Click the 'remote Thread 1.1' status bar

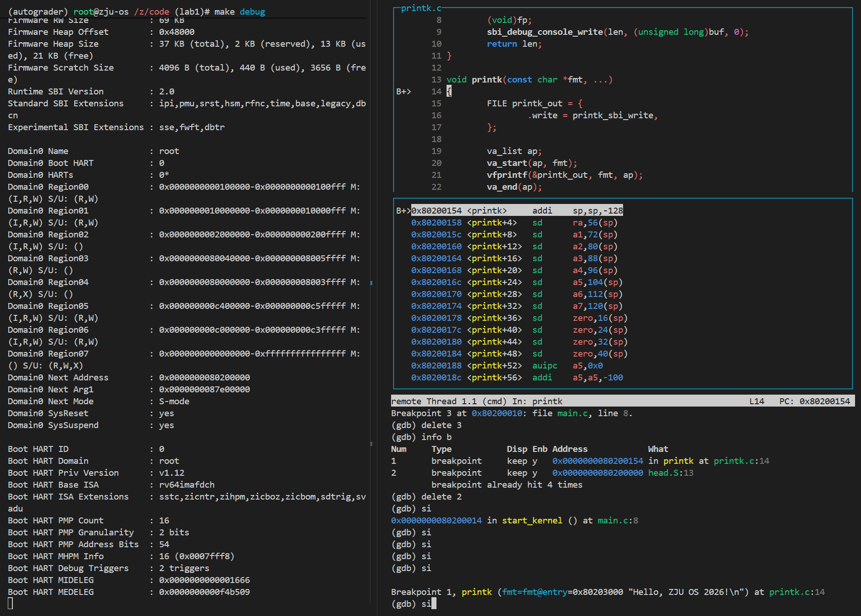(x=623, y=401)
